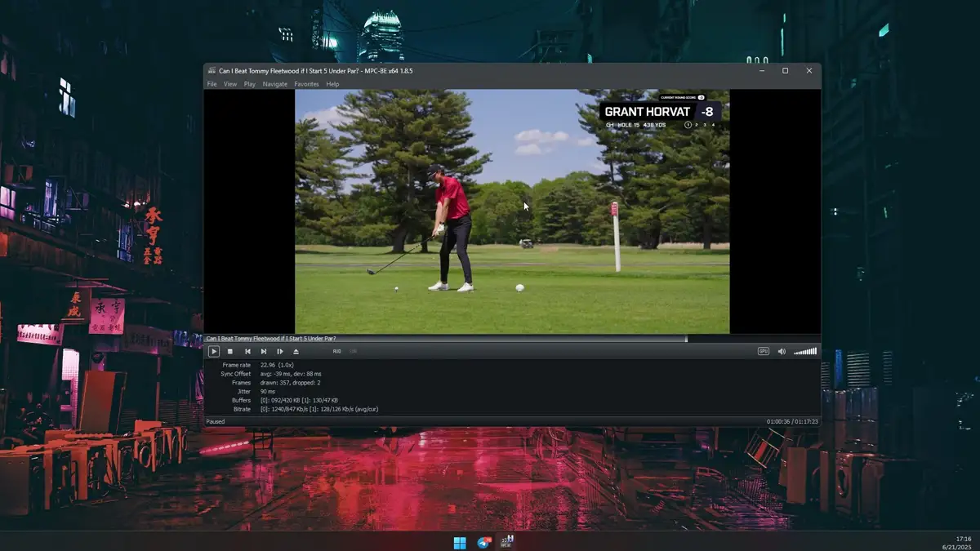
Task: Skip to the next file
Action: (x=264, y=351)
